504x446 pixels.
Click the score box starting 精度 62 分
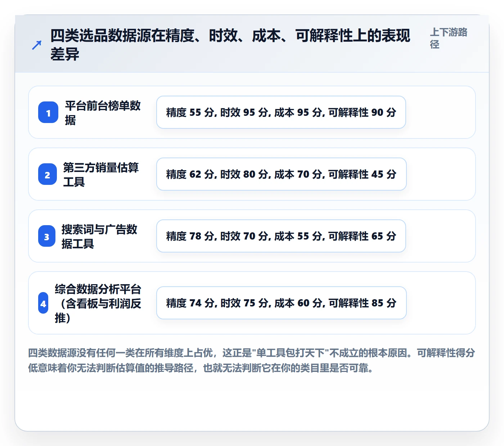282,174
